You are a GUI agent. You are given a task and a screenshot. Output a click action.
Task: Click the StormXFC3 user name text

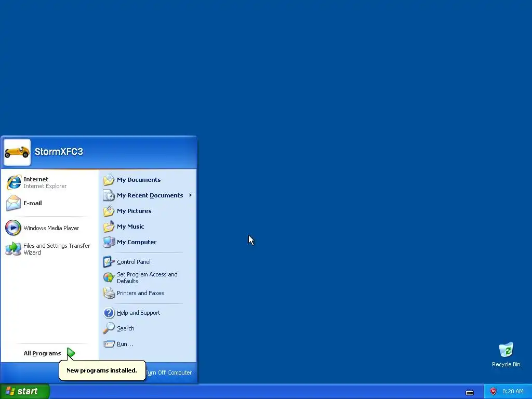[59, 152]
